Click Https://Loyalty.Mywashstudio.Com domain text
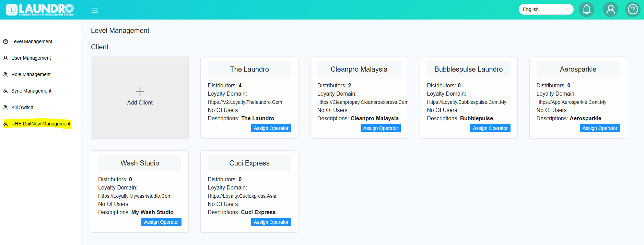This screenshot has height=245, width=644. click(135, 196)
